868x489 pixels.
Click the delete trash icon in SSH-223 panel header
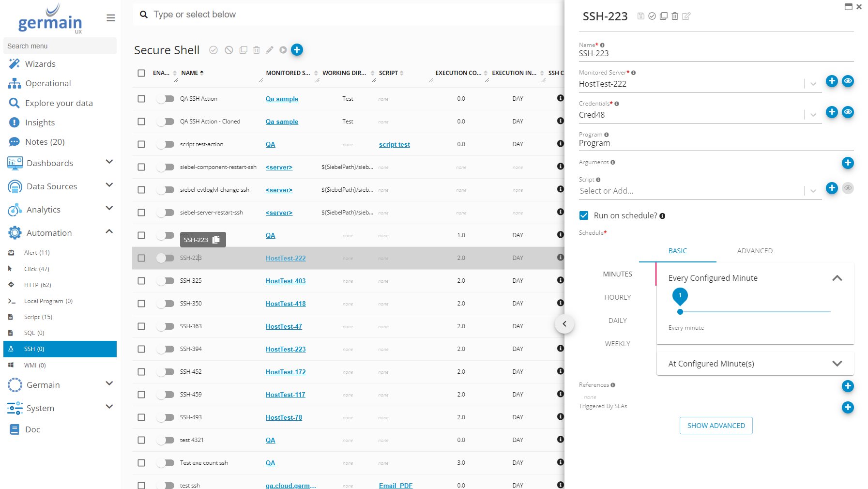[675, 16]
